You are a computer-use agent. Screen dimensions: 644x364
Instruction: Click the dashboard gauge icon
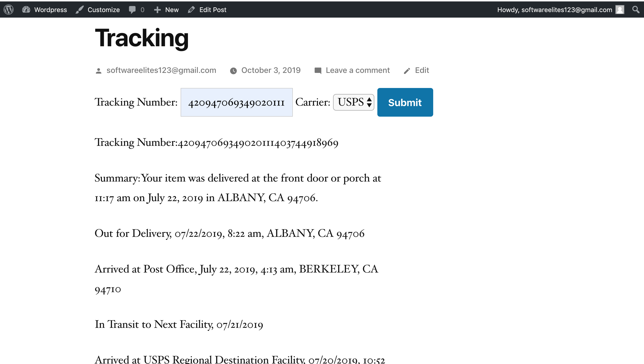coord(26,10)
